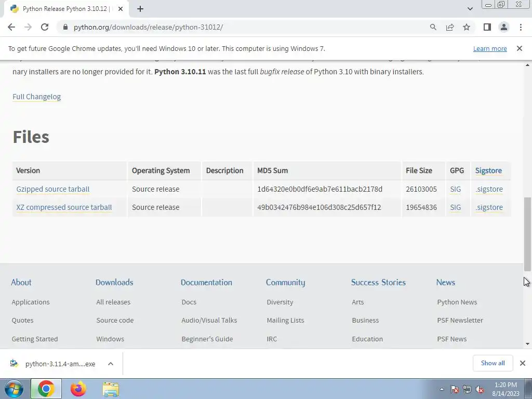Viewport: 532px width, 399px height.
Task: Click the muted volume tray icon
Action: point(480,390)
